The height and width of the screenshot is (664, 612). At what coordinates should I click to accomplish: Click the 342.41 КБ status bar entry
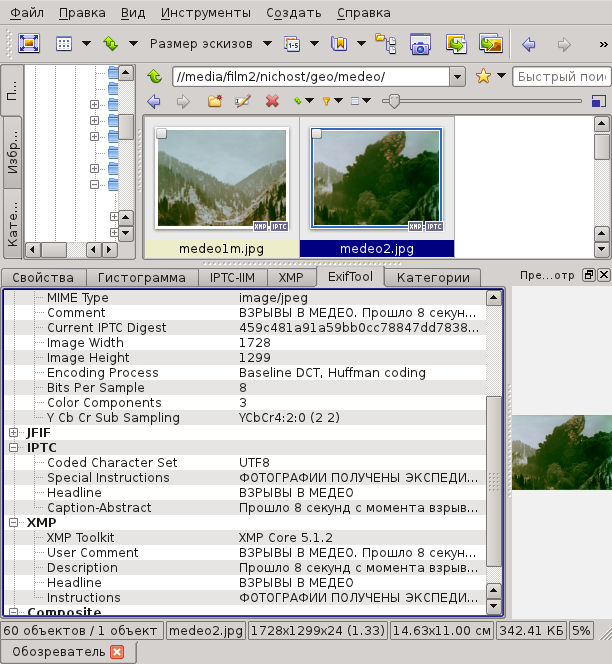point(532,631)
